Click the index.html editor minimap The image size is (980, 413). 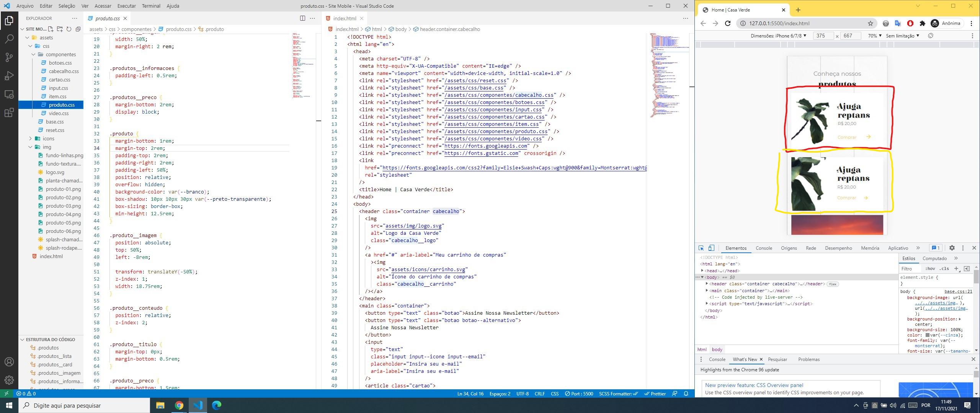(669, 75)
